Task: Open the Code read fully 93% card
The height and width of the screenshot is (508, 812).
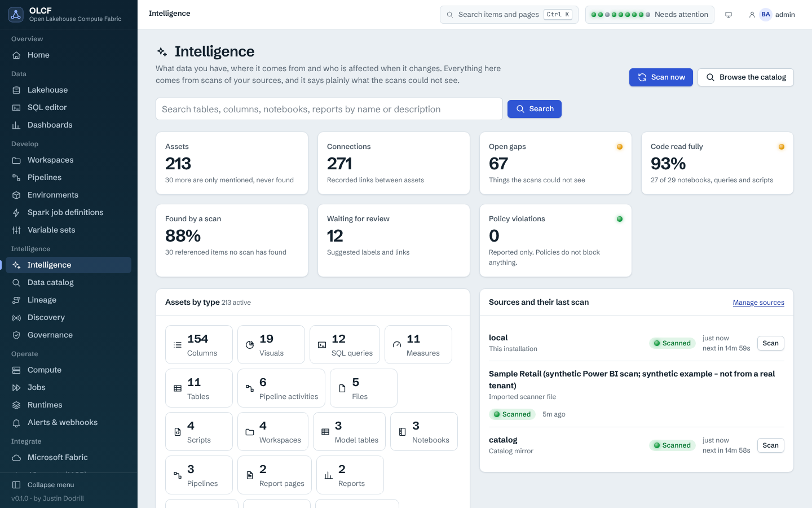Action: coord(717,163)
